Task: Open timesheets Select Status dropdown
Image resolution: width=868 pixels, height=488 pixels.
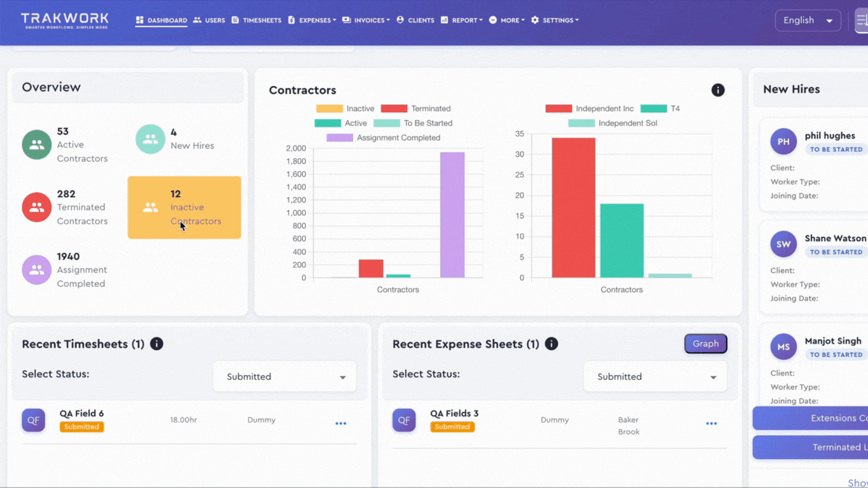Action: (x=285, y=377)
